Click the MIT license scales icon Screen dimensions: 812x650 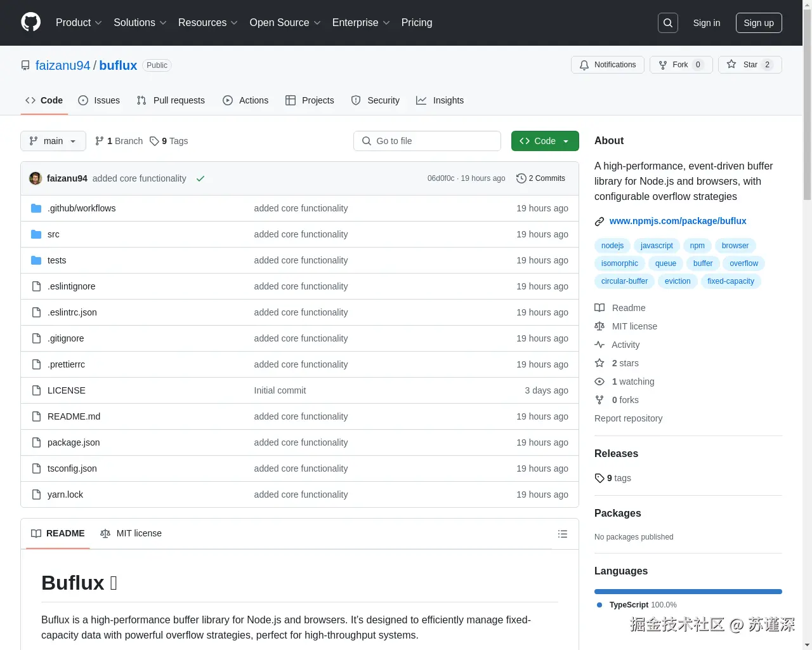coord(599,326)
